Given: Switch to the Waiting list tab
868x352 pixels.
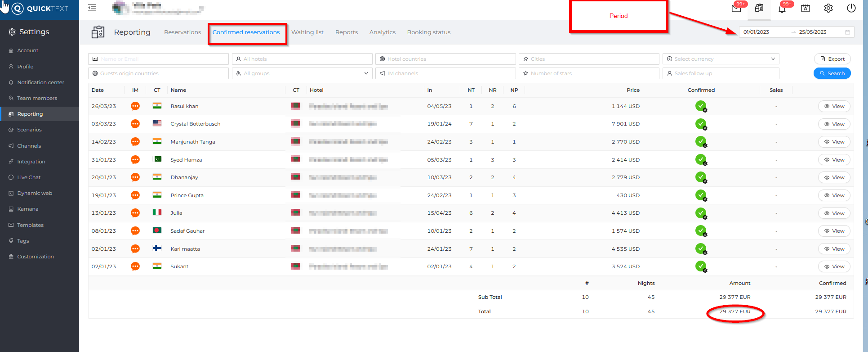Looking at the screenshot, I should point(307,32).
